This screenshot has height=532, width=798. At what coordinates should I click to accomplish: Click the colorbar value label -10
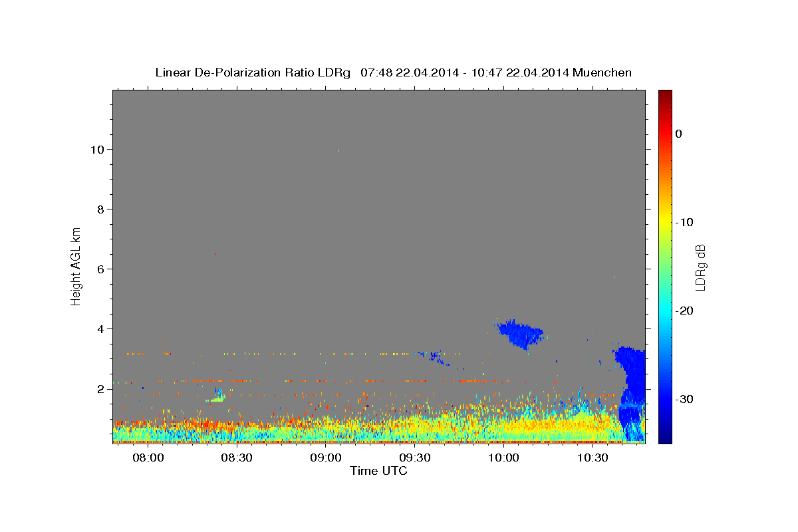(x=684, y=222)
